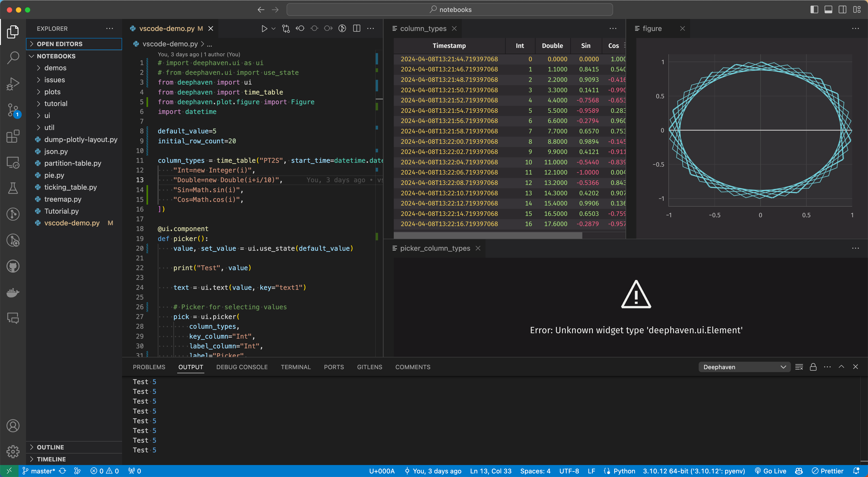Expand the demos folder

(x=55, y=68)
